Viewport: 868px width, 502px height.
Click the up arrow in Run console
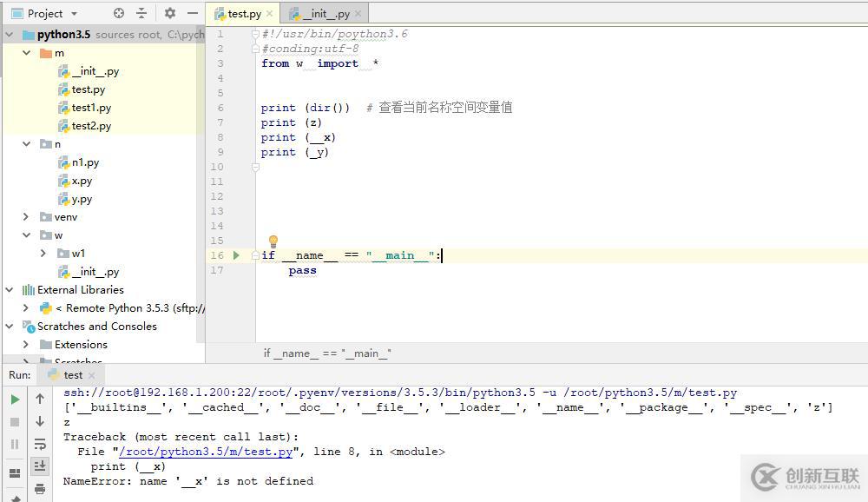pos(40,399)
